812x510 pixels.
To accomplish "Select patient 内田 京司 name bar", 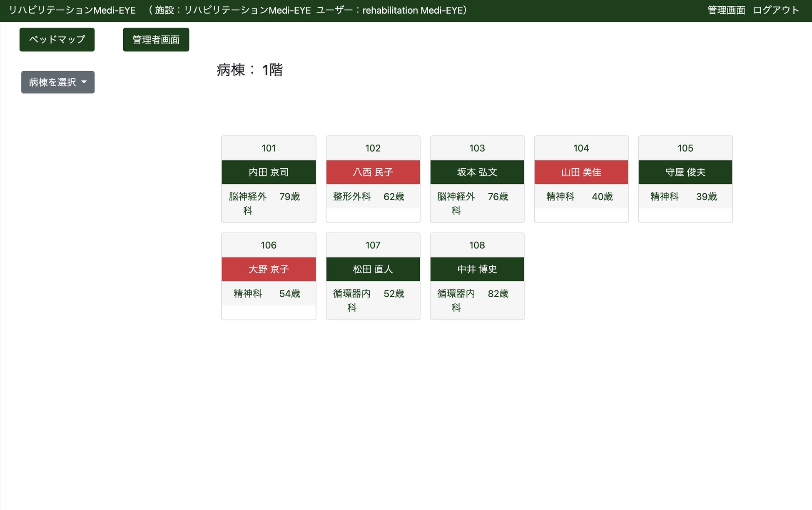I will [x=269, y=172].
